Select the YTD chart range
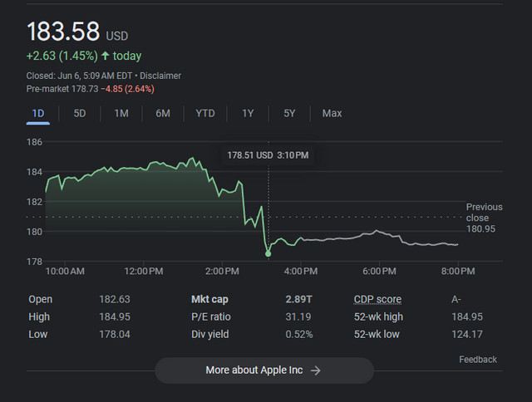This screenshot has height=402, width=532. pos(205,113)
